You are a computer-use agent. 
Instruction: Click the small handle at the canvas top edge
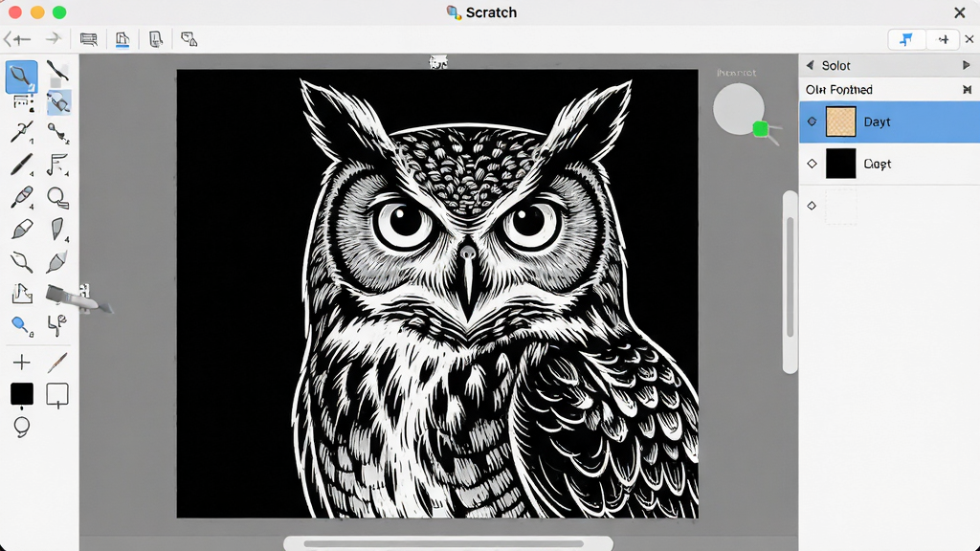click(x=438, y=62)
